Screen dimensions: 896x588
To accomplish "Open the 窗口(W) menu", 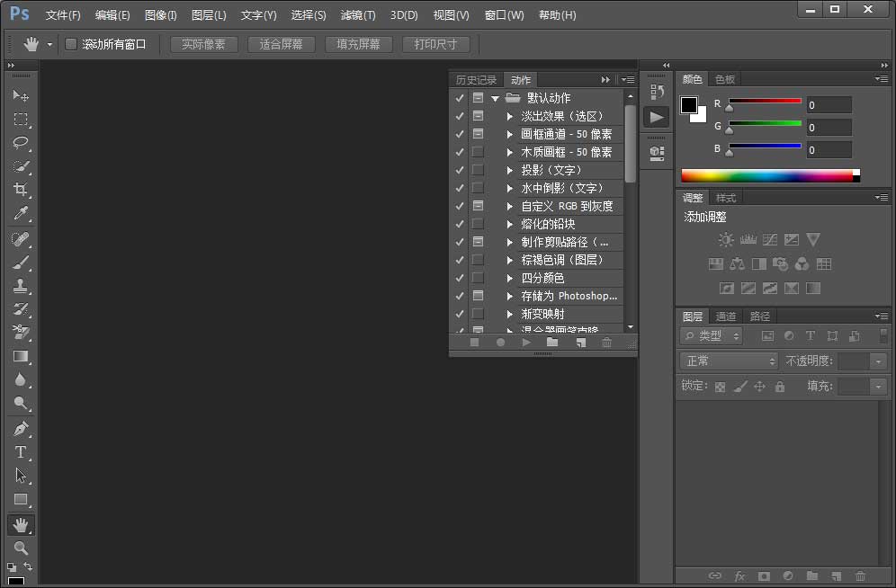I will pos(504,15).
